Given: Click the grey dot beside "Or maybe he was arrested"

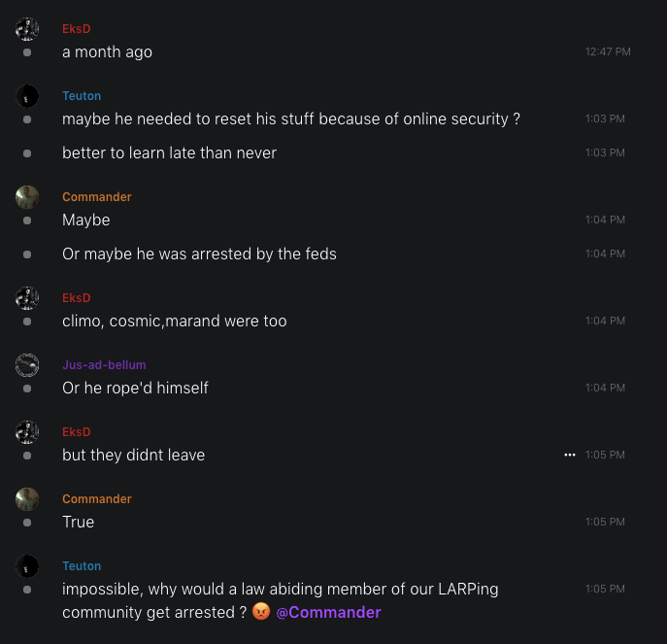Looking at the screenshot, I should coord(27,254).
